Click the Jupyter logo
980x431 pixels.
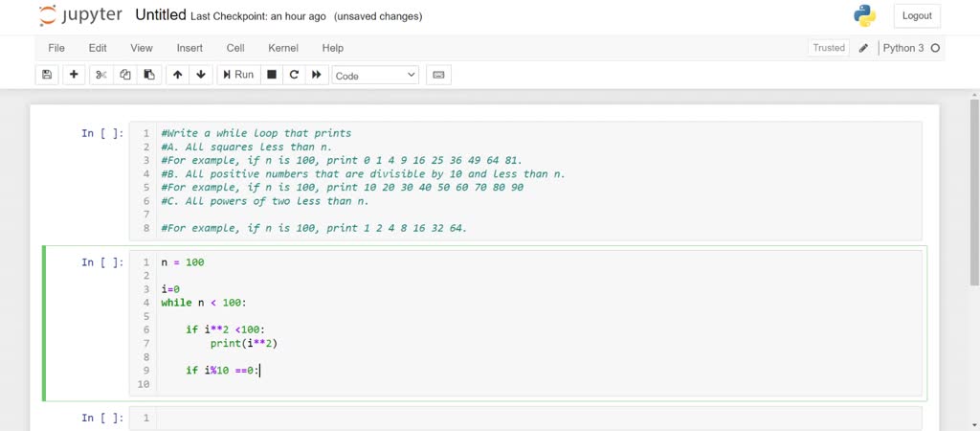(x=80, y=15)
